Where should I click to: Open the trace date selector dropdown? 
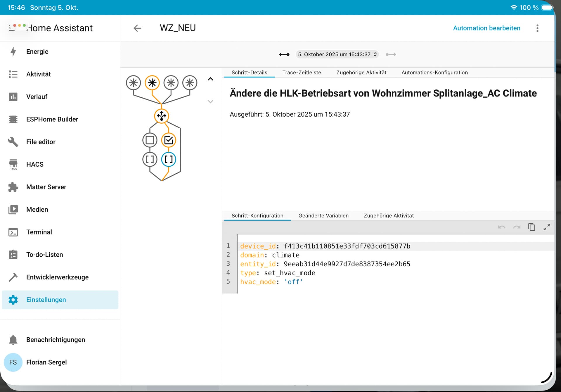337,54
